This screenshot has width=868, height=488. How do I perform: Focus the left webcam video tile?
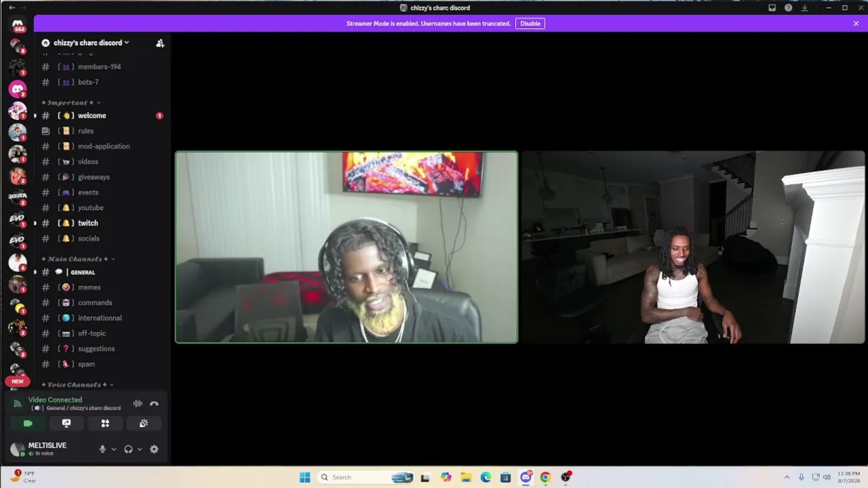347,247
